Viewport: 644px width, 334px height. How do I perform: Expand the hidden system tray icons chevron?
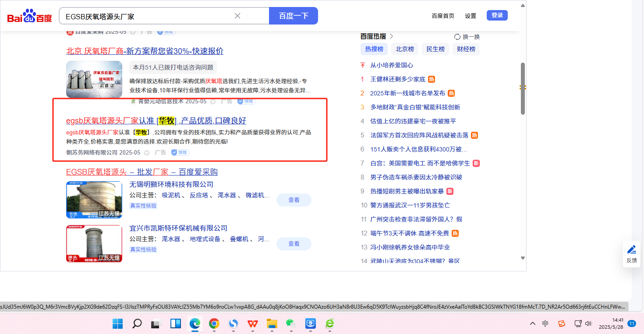tap(532, 323)
